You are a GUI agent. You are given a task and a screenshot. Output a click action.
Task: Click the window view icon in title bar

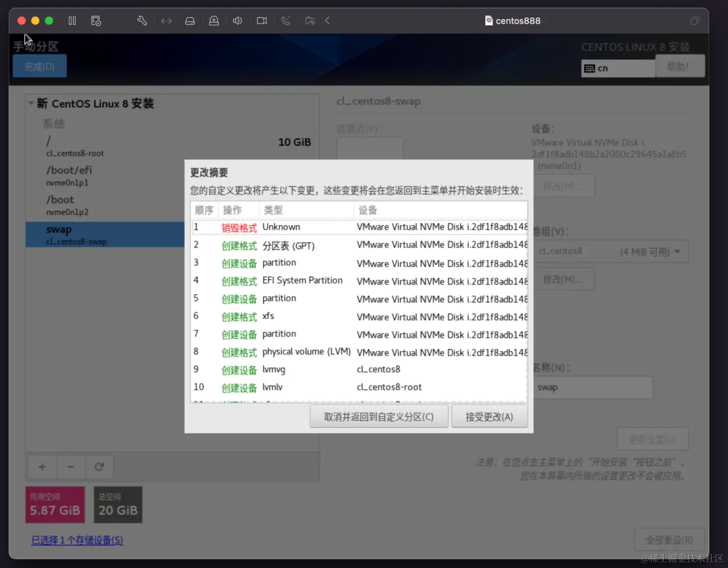pos(695,21)
